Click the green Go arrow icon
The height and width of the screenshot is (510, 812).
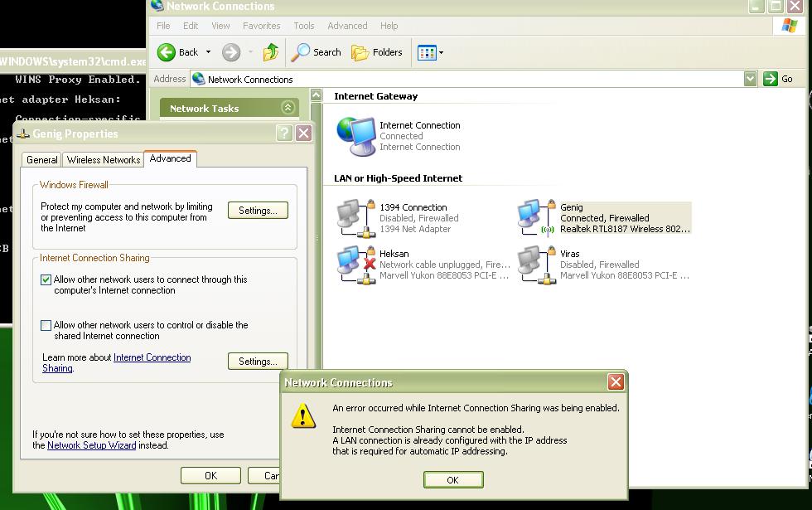click(771, 79)
